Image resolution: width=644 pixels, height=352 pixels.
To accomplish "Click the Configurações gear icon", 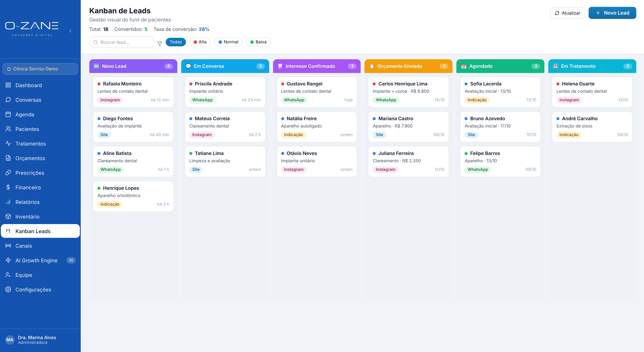I will 8,289.
